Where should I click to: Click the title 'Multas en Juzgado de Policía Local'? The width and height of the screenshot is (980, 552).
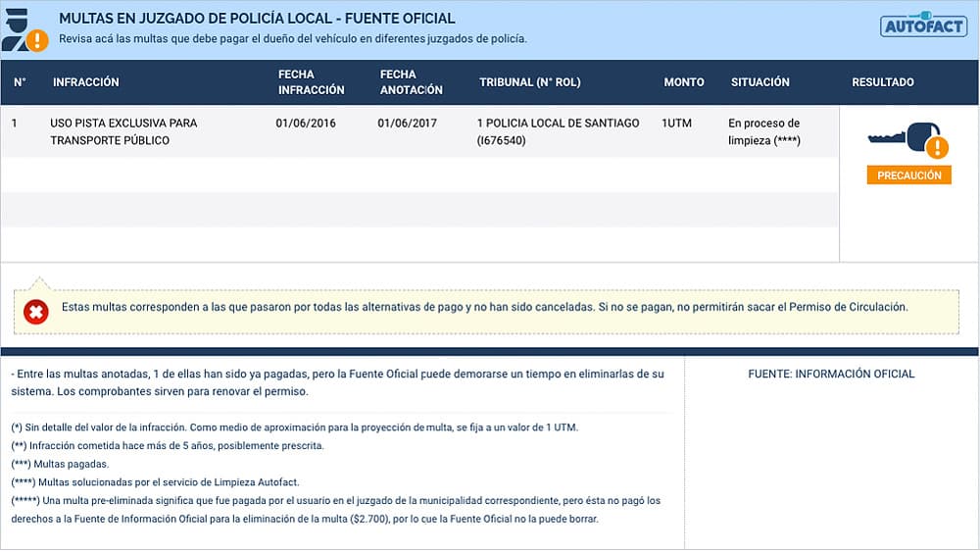pyautogui.click(x=257, y=19)
